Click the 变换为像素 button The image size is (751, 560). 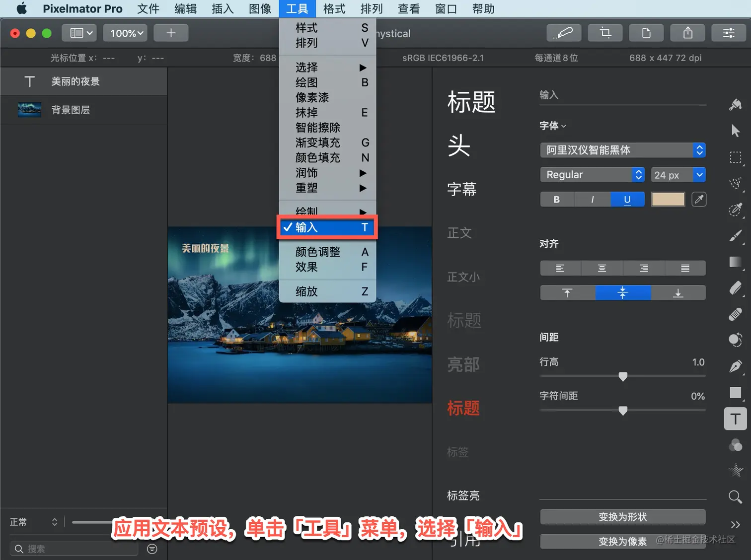pos(623,542)
